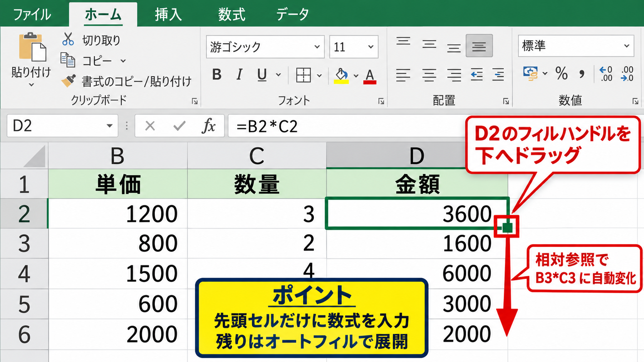Open underline style dropdown arrow
Image resolution: width=644 pixels, height=362 pixels.
278,75
